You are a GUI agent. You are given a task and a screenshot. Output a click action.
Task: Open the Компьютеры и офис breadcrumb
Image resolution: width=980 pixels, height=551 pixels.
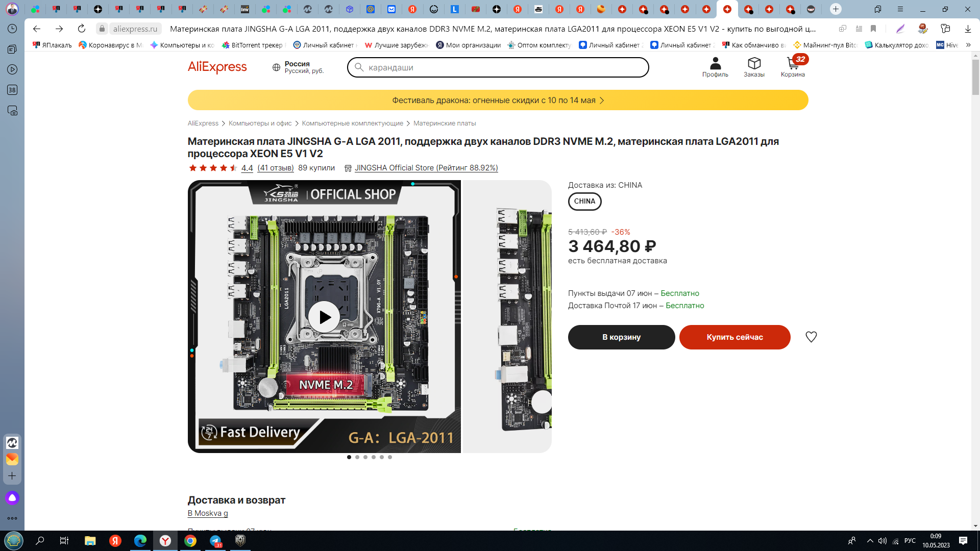260,123
